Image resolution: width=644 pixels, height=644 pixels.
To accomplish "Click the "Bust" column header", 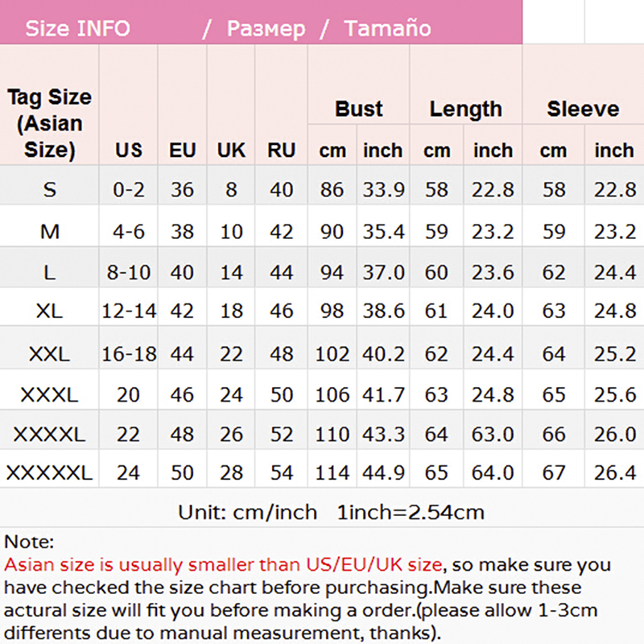I will 359,109.
